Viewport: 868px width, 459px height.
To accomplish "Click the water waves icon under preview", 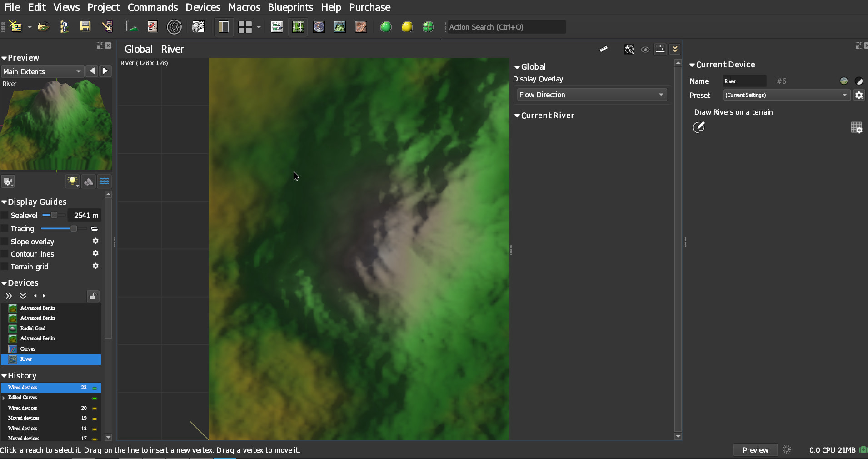I will [105, 182].
